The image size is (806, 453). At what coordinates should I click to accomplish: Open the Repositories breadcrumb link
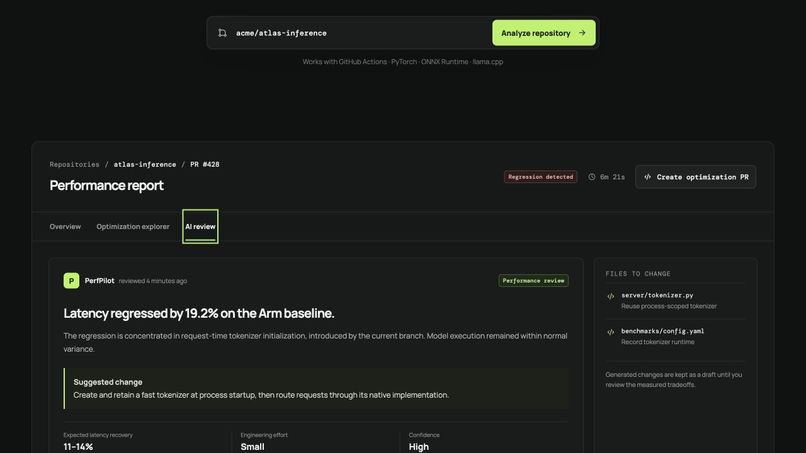click(75, 165)
